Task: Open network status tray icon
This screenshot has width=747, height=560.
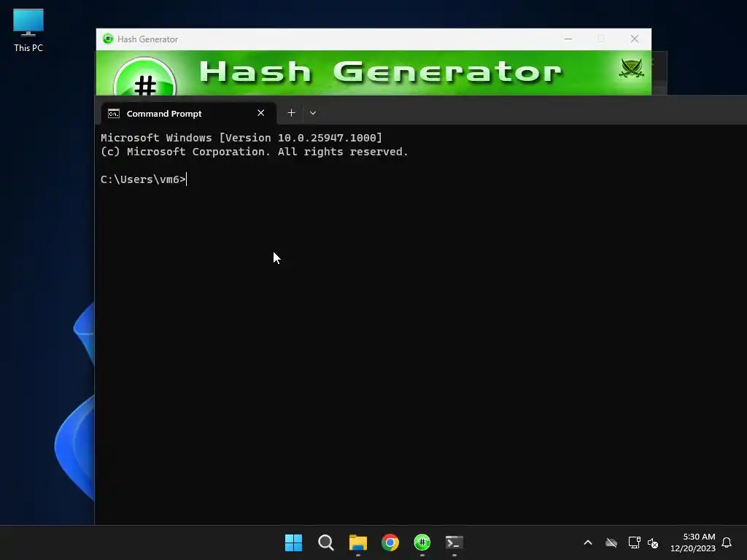Action: pos(634,542)
